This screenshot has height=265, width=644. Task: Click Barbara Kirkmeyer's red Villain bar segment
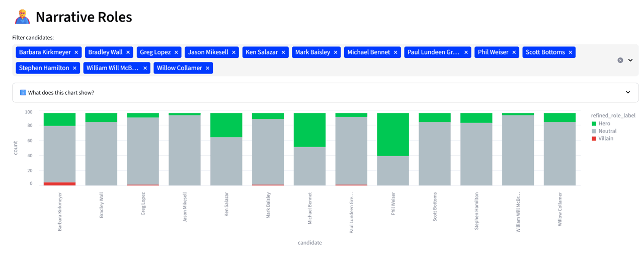click(x=59, y=184)
